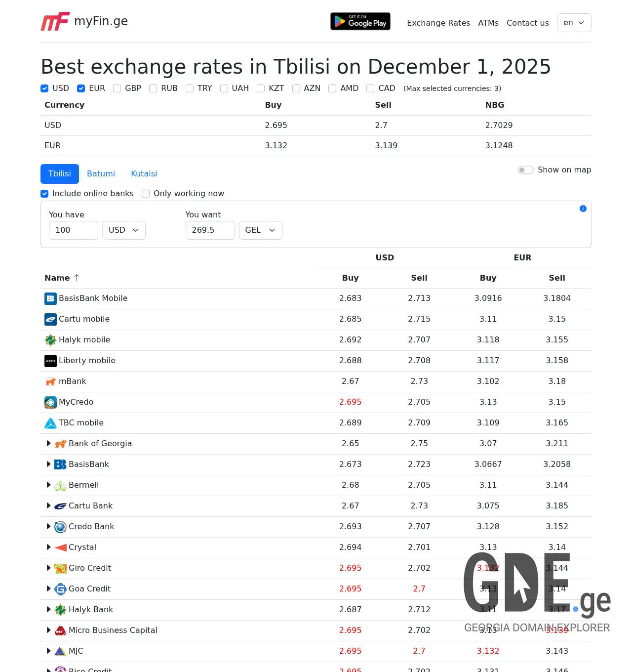The height and width of the screenshot is (672, 632).
Task: Click the You have amount field
Action: (73, 230)
